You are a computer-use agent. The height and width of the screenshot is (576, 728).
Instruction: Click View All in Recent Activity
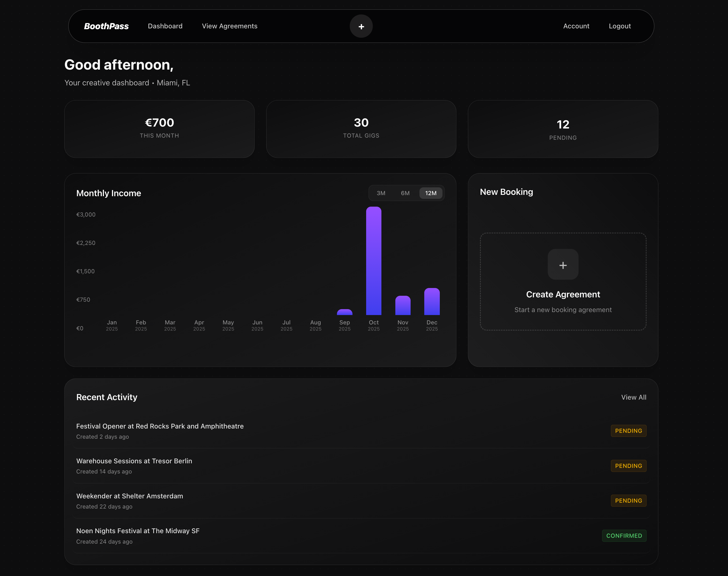633,397
